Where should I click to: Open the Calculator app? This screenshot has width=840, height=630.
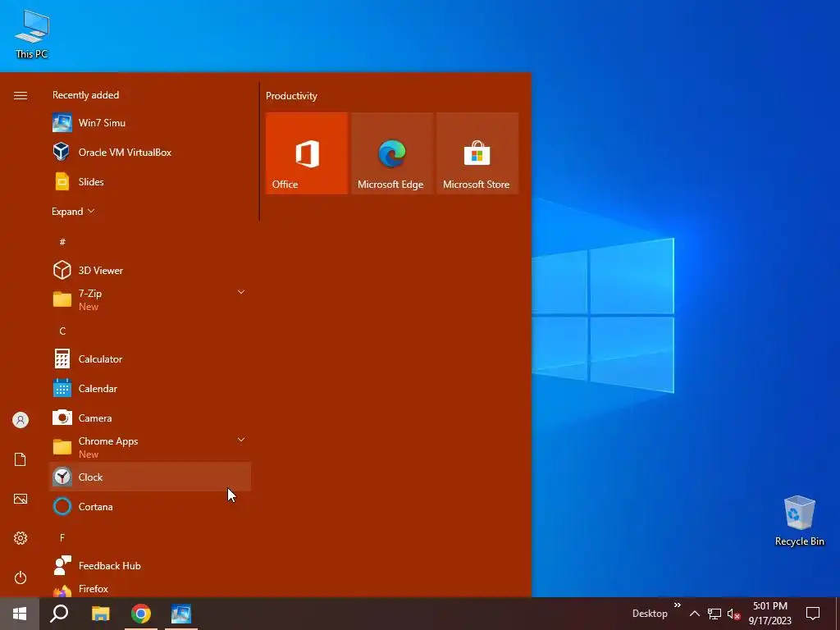click(150, 359)
